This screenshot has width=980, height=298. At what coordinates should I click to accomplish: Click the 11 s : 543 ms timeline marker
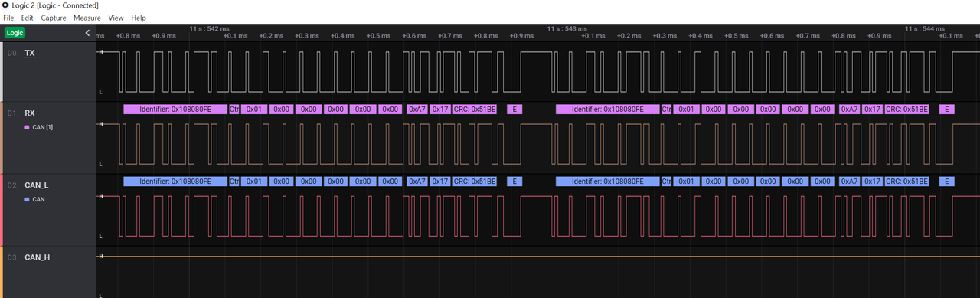pyautogui.click(x=567, y=28)
